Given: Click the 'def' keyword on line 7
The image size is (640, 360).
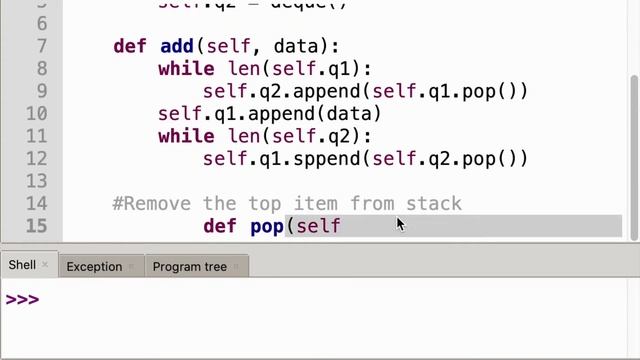Looking at the screenshot, I should 130,46.
